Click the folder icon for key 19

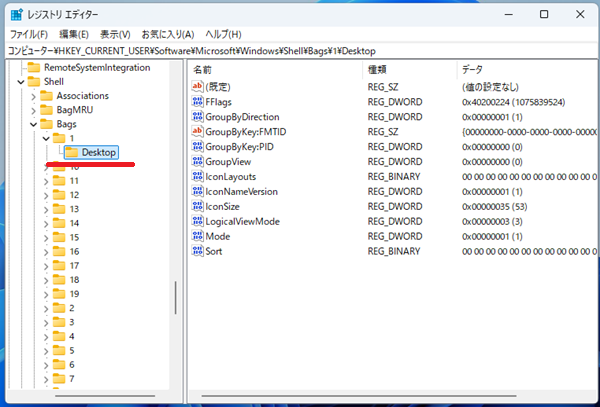click(59, 294)
